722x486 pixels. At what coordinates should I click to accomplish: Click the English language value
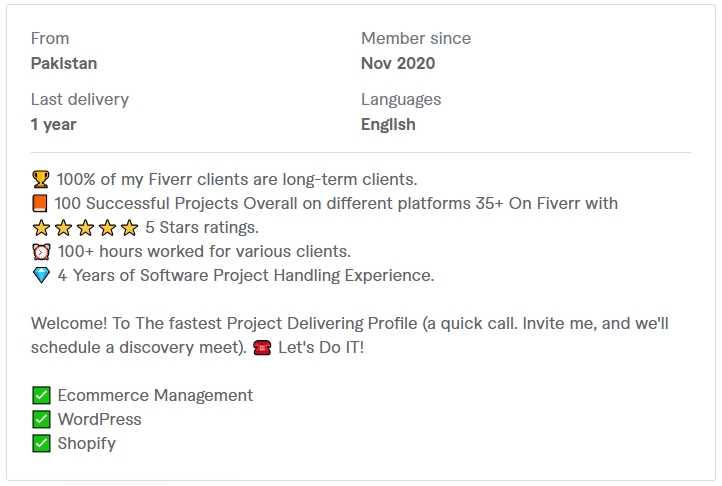coord(388,124)
